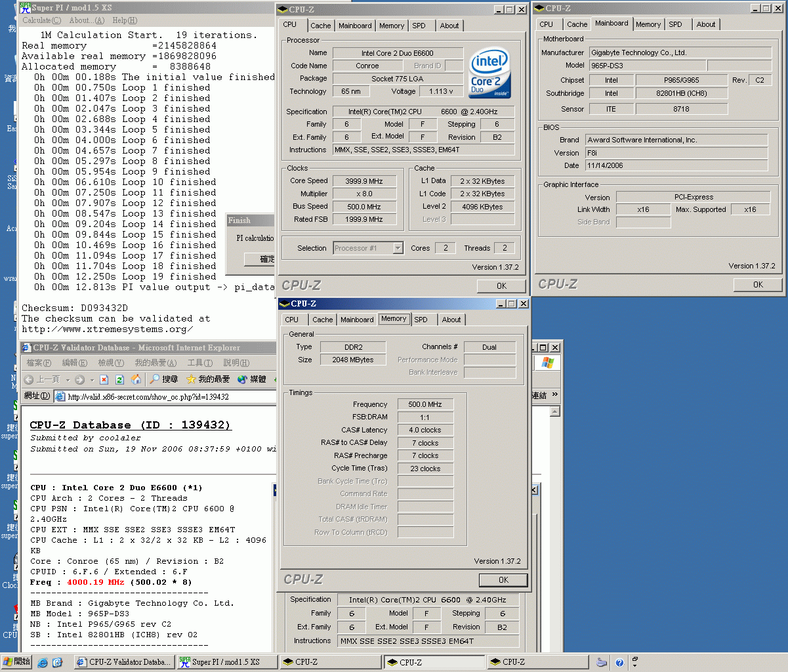
Task: Click the Bus Speed 500.0 MHz field
Action: pos(363,207)
